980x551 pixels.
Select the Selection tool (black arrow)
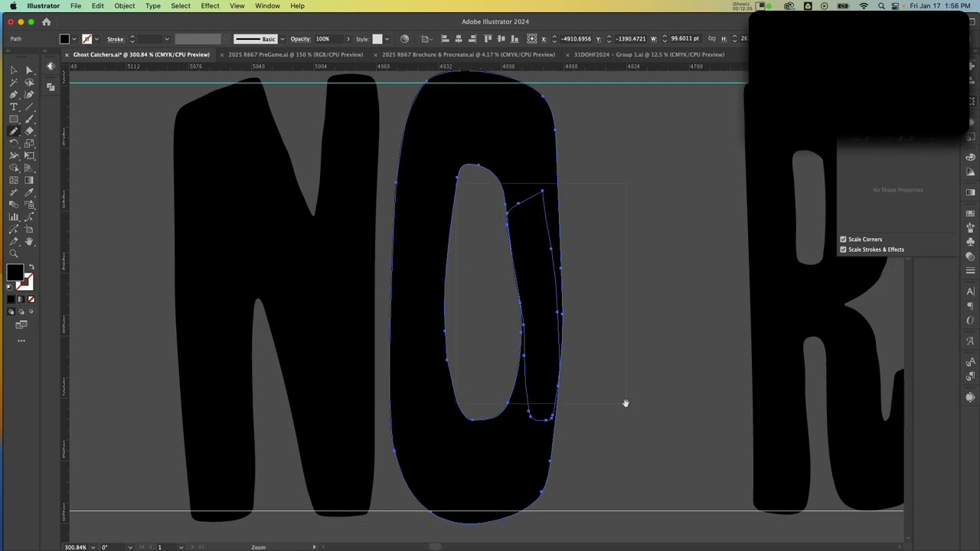coord(14,70)
